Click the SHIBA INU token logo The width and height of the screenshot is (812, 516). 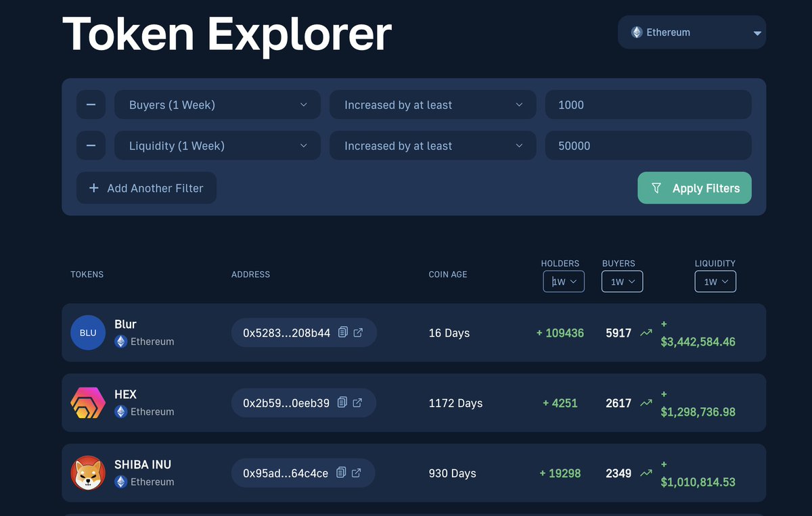88,473
